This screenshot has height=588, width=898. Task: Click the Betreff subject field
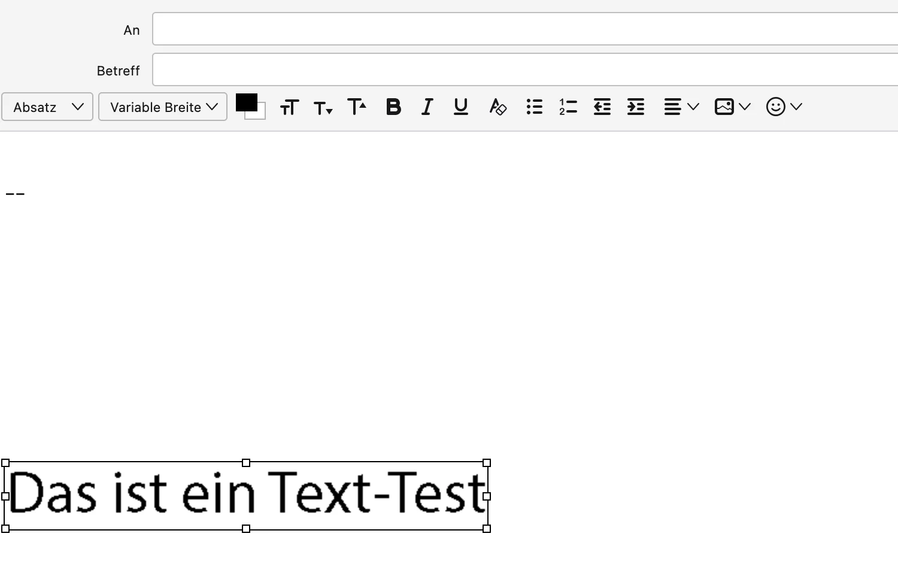point(525,69)
